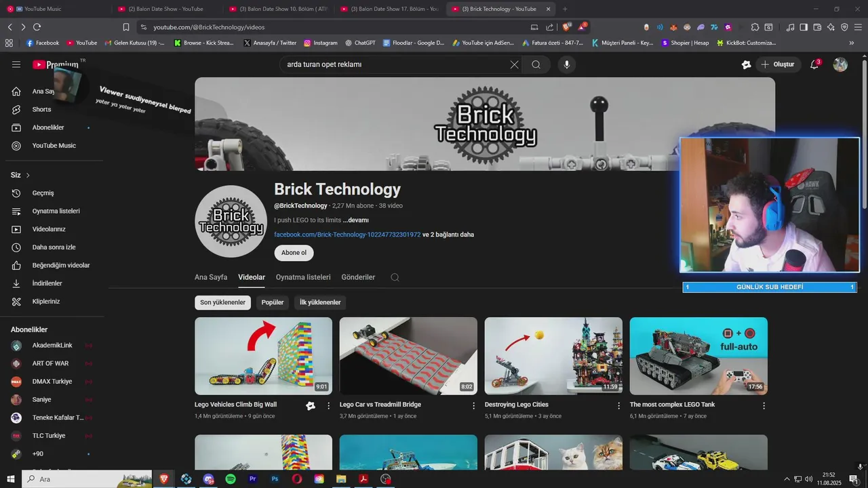The width and height of the screenshot is (868, 488).
Task: Open Facebook bookmark in bookmarks bar
Action: pos(43,43)
